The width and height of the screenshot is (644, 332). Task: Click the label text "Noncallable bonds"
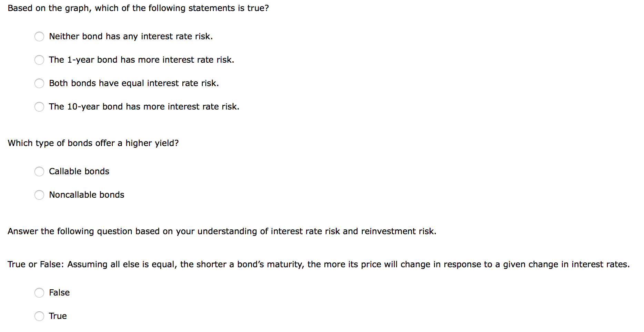pyautogui.click(x=87, y=195)
